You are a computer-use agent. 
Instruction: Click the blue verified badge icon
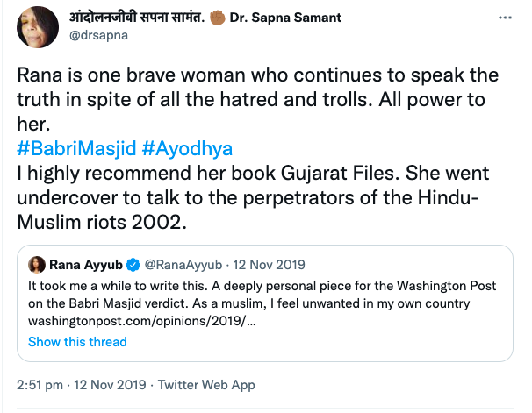(x=133, y=264)
